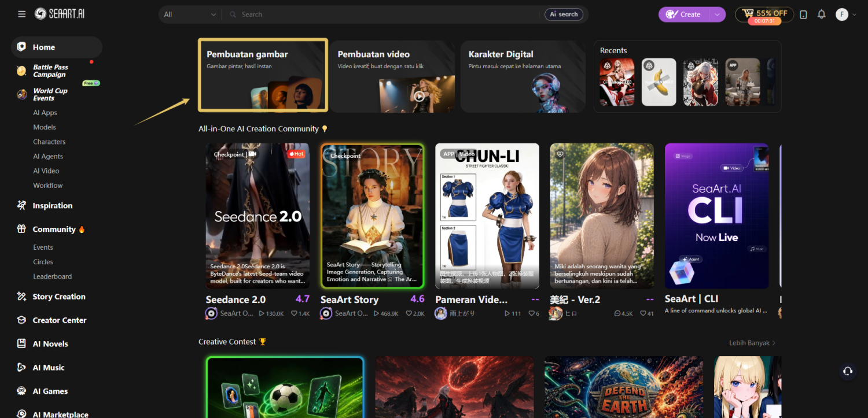Click the Battle Pass Campaign icon
The width and height of the screenshot is (868, 418).
tap(21, 71)
